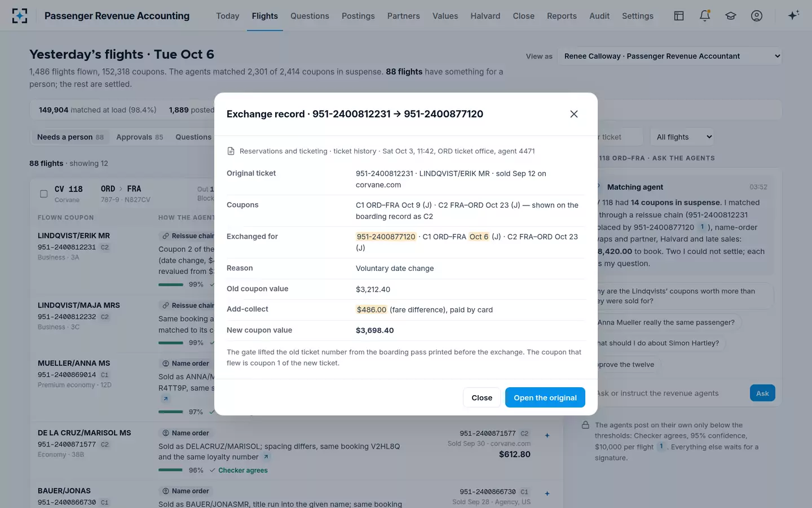
Task: Close the exchange record dialog with X
Action: click(x=574, y=114)
